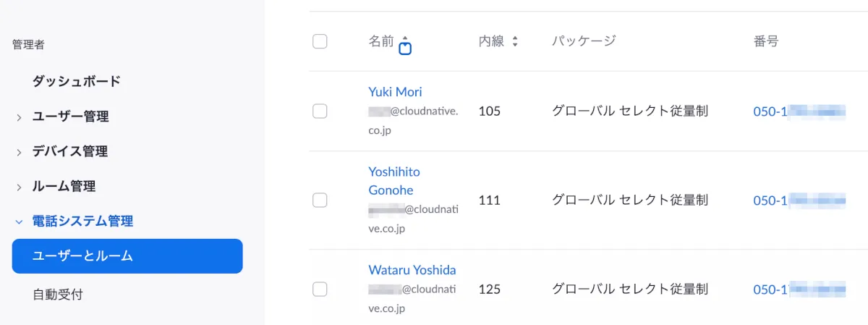Click the Wataru Yoshida name link
Viewport: 868px width, 325px height.
click(412, 270)
